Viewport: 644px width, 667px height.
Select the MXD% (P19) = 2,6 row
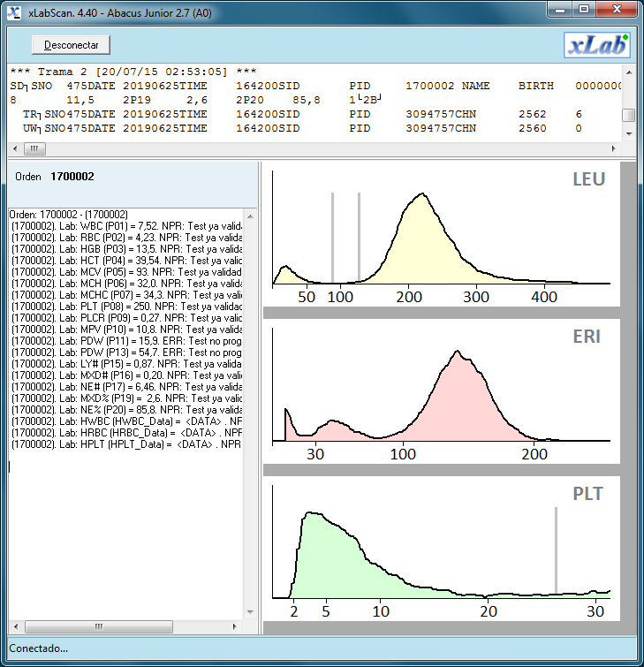pos(126,398)
